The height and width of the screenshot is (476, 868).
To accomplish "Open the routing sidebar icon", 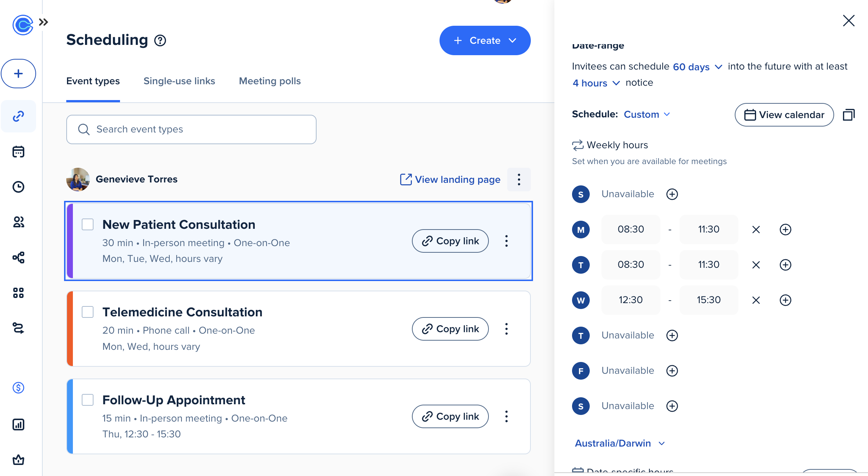I will [x=18, y=328].
